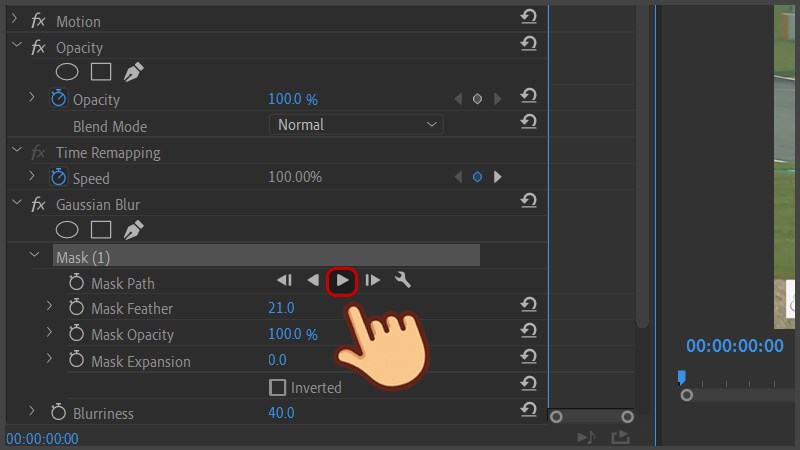
Task: Reset the Mask Expansion value
Action: pos(529,357)
